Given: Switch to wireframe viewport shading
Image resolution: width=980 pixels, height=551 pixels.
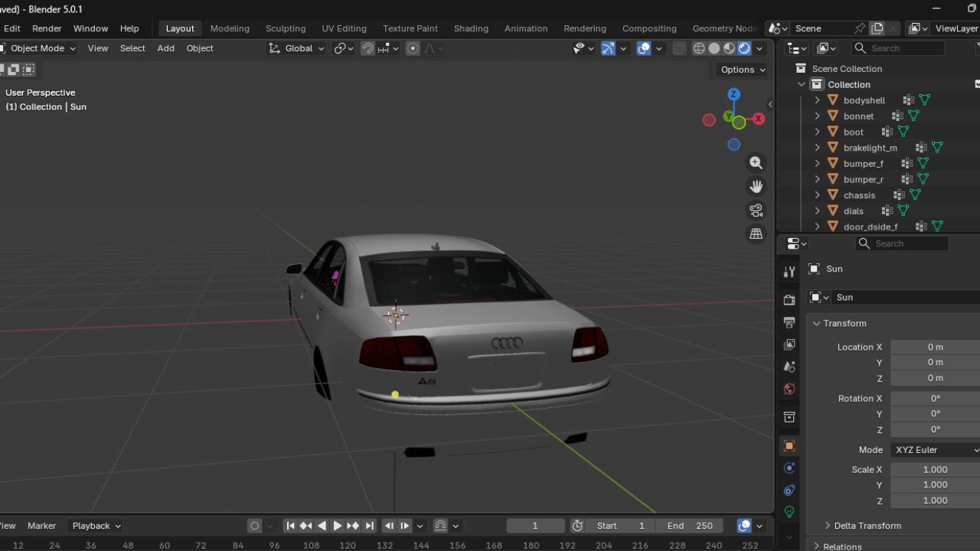Looking at the screenshot, I should coord(699,48).
